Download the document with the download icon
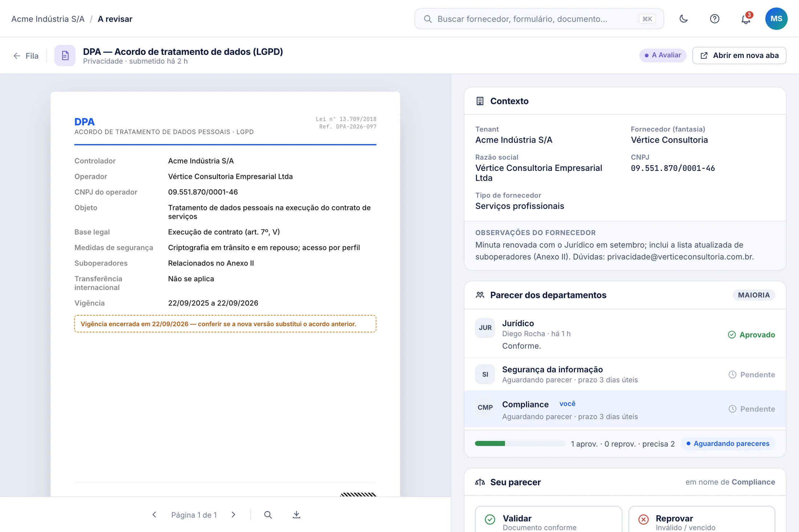The height and width of the screenshot is (532, 799). pos(296,515)
